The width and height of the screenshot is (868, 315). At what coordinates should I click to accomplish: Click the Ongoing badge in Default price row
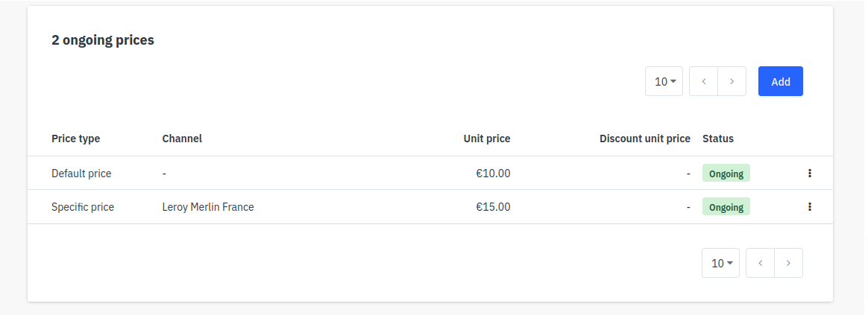[x=726, y=173]
